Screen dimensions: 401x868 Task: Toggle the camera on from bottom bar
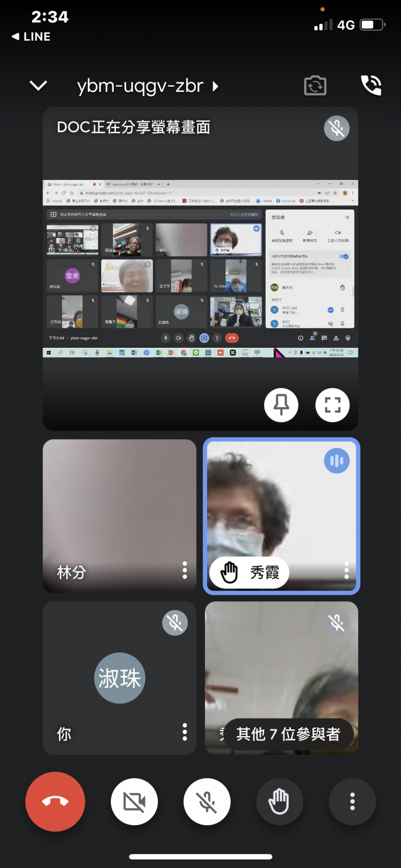pyautogui.click(x=134, y=801)
